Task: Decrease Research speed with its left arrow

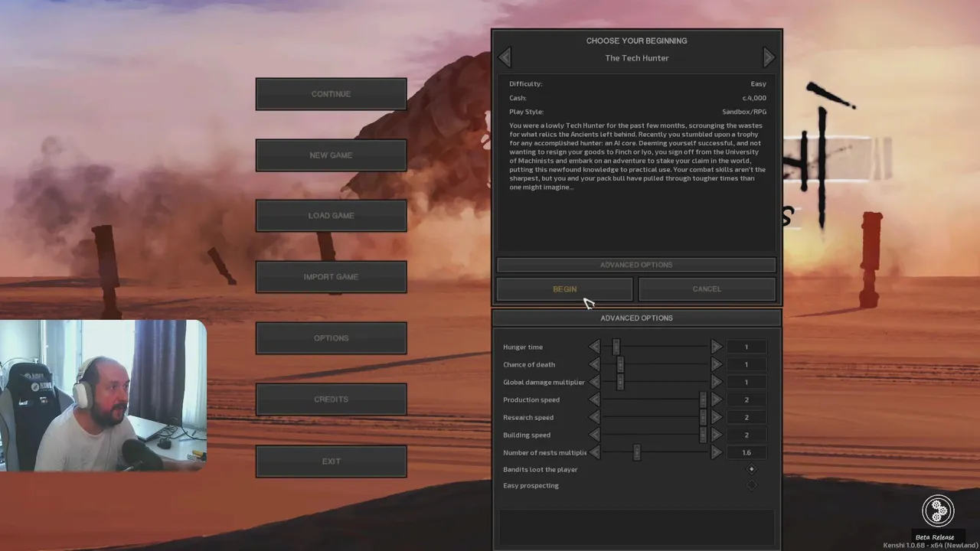Action: point(594,417)
